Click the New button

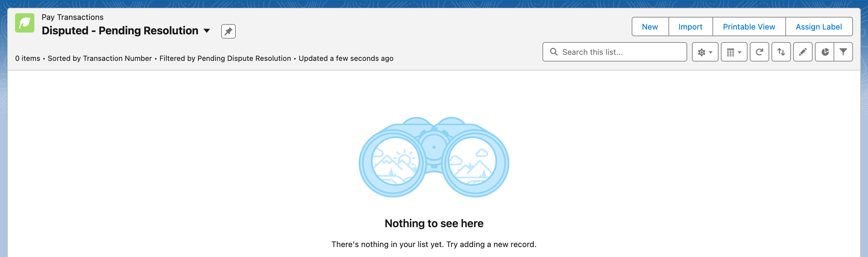[650, 27]
